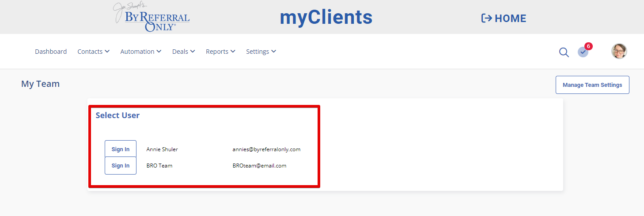Select the BROteam@email.com email text

coord(259,166)
